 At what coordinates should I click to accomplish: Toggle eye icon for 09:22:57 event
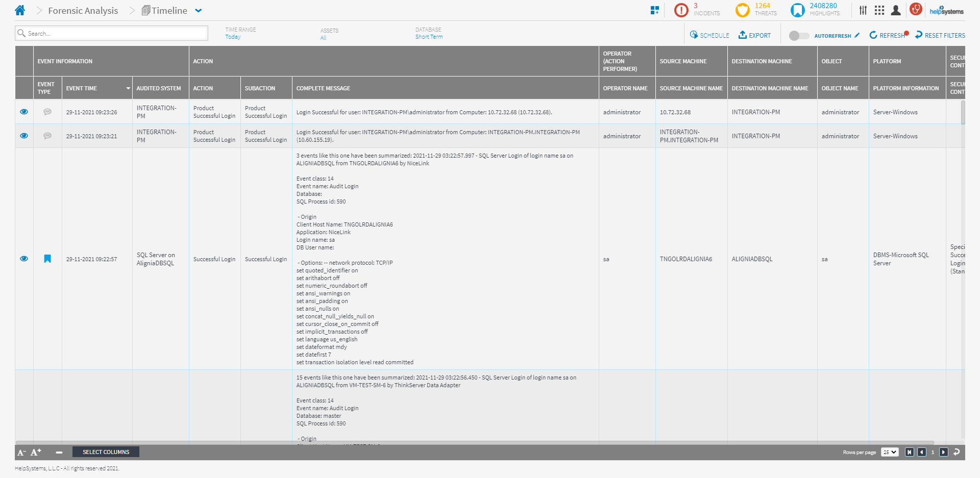[x=24, y=259]
